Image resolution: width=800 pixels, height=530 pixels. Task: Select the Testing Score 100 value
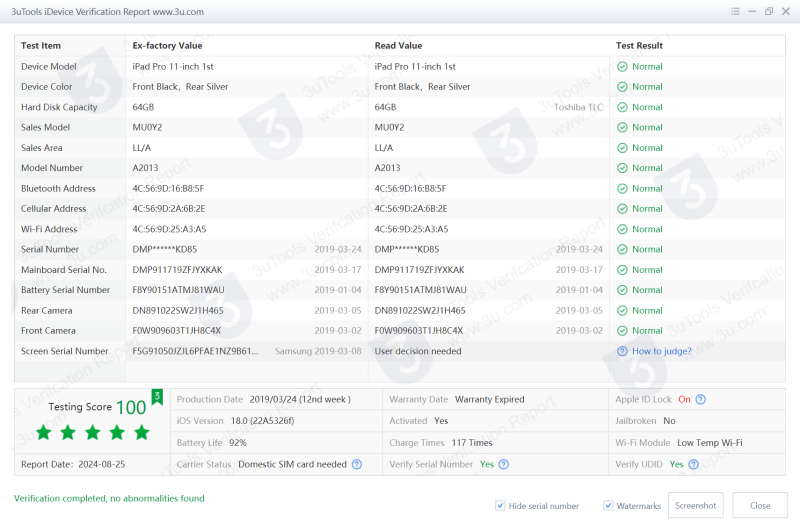pos(131,407)
